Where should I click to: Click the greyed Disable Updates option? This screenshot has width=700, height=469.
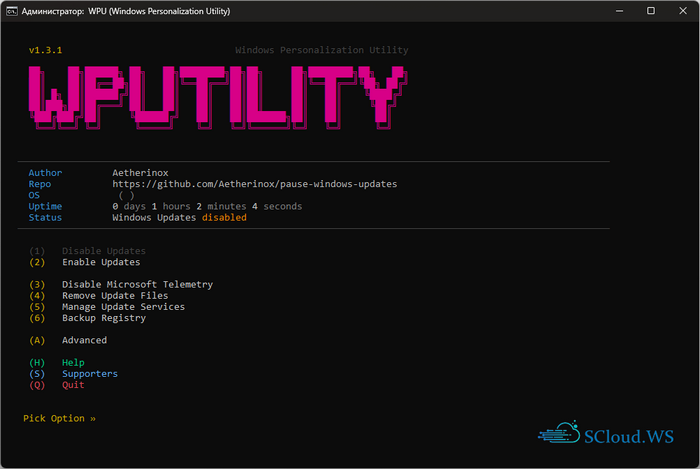tap(104, 251)
